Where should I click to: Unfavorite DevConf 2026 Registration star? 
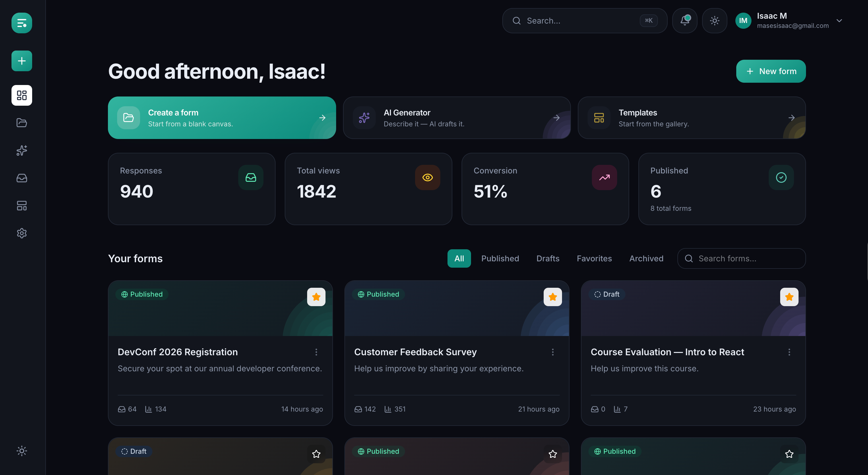coord(316,297)
